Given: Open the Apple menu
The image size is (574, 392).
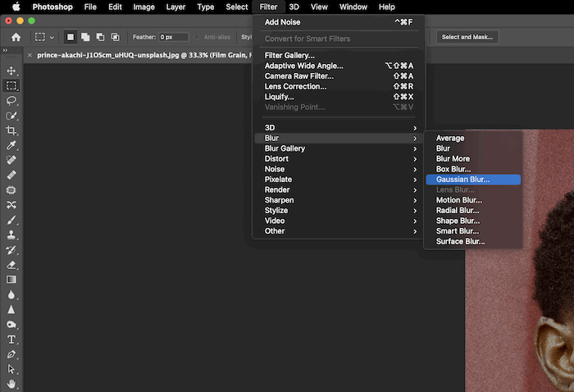Looking at the screenshot, I should [16, 7].
